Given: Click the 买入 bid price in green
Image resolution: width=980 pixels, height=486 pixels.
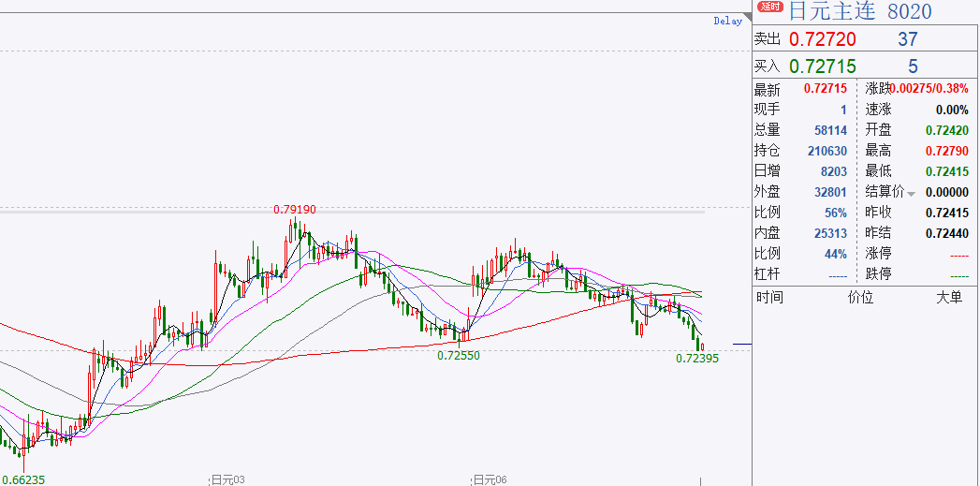Looking at the screenshot, I should [822, 66].
